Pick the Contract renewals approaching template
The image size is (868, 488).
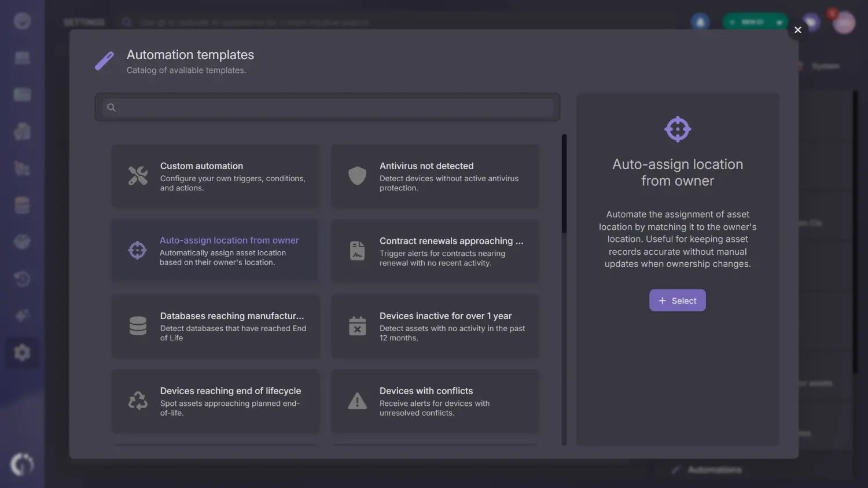435,251
